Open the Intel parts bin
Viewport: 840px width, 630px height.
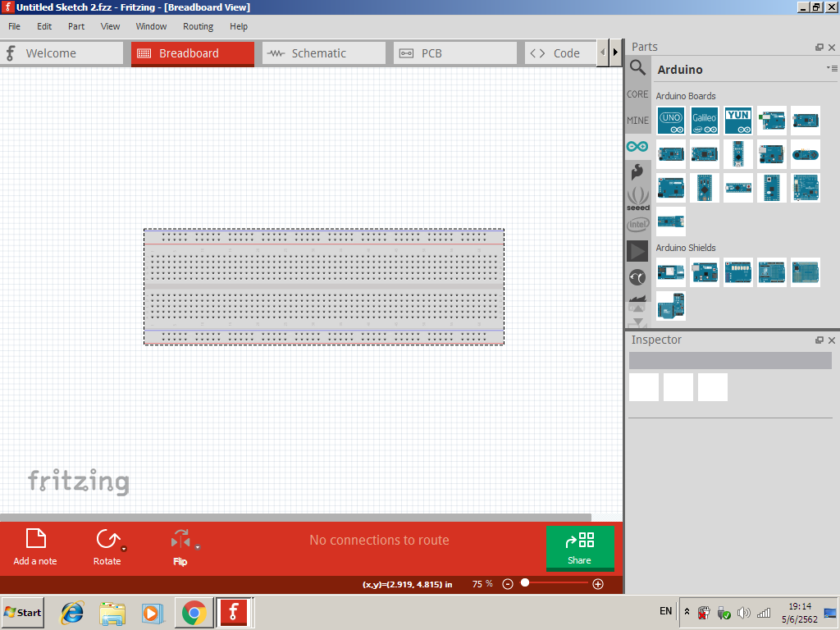pos(637,225)
